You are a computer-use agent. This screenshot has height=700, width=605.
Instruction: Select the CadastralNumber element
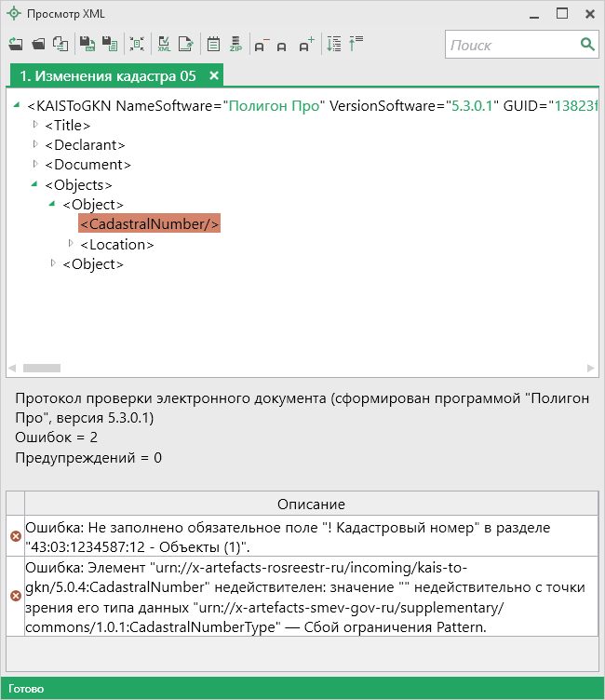[x=149, y=224]
